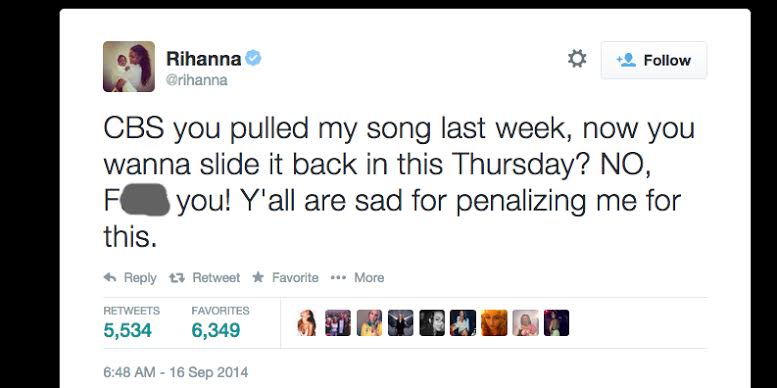777x388 pixels.
Task: Click the last retweeter avatar
Action: point(556,323)
